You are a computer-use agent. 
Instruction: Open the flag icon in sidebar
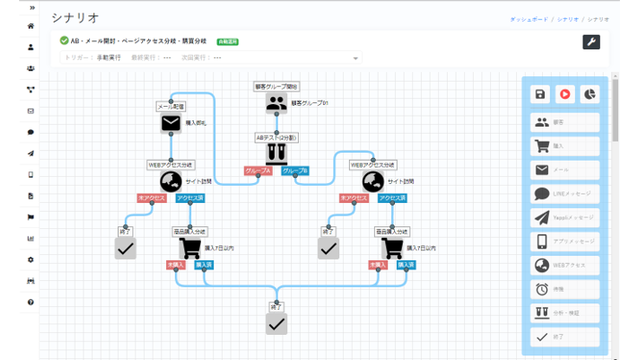pos(31,217)
